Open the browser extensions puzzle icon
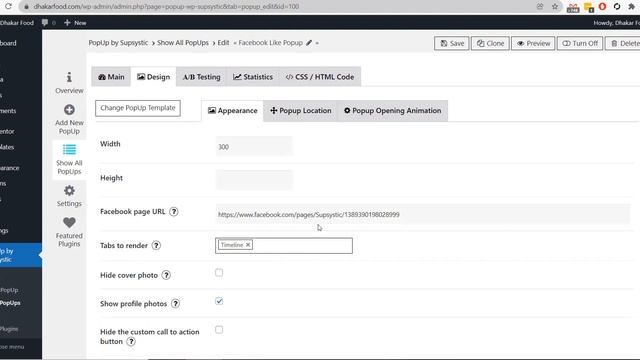The image size is (640, 360). (631, 7)
